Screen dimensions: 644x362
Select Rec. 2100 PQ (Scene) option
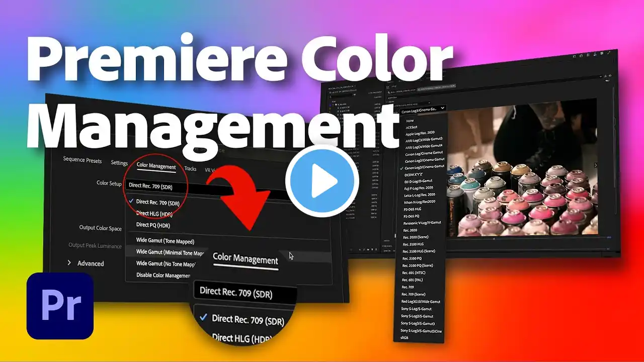coord(418,265)
